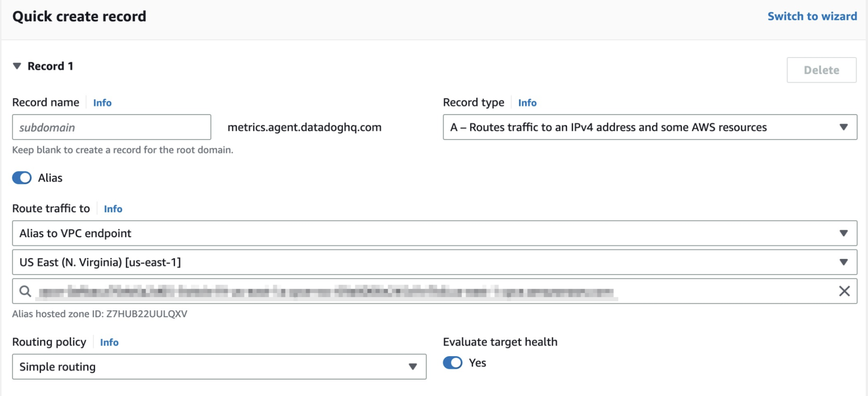This screenshot has height=396, width=868.
Task: Open Info link next to Route traffic to
Action: click(113, 209)
